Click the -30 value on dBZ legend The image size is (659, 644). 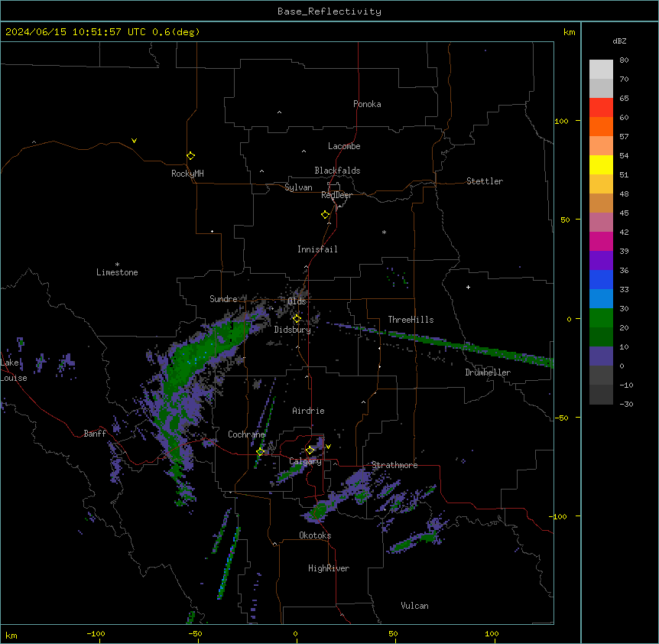626,404
